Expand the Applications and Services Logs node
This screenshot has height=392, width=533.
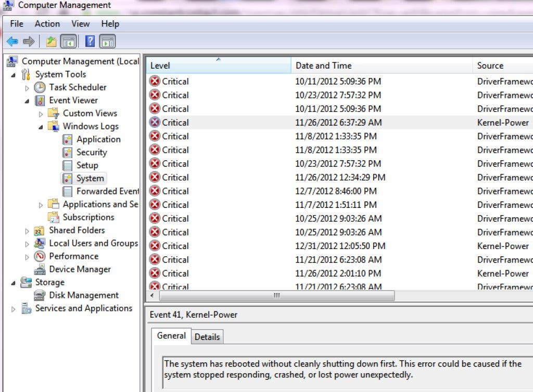pyautogui.click(x=41, y=205)
